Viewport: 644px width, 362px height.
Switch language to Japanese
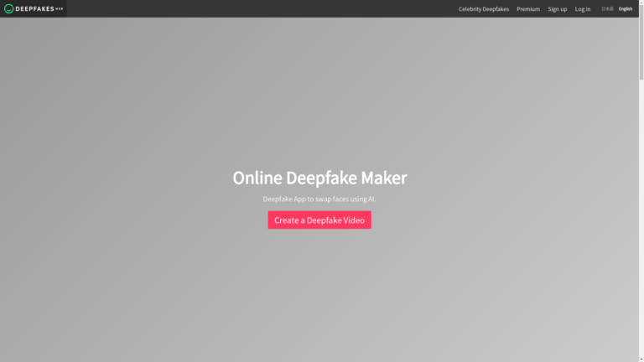tap(607, 8)
